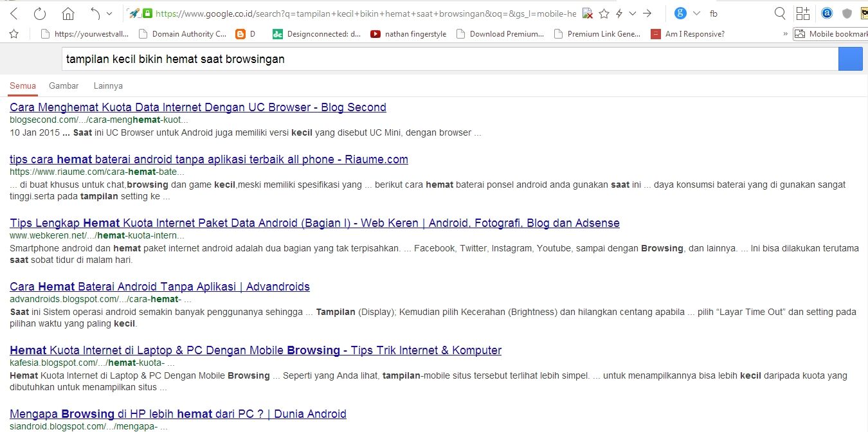The height and width of the screenshot is (432, 868).
Task: Click the blue Google search submit button
Action: pyautogui.click(x=851, y=59)
